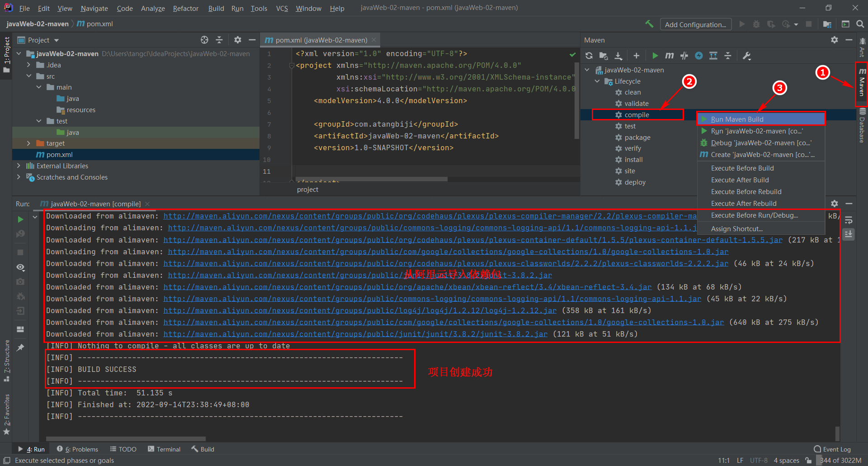
Task: Open Structure side tool window tab
Action: pyautogui.click(x=7, y=360)
